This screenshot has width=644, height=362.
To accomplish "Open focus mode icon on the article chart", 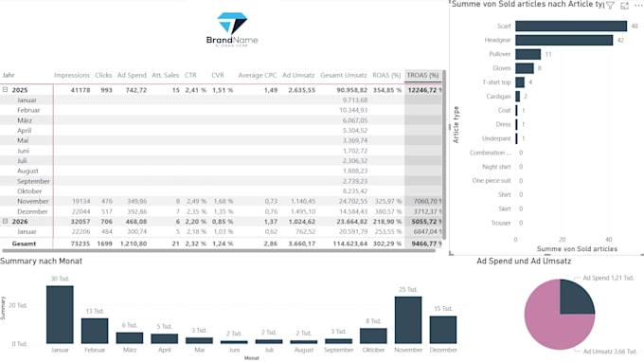I will click(x=625, y=6).
